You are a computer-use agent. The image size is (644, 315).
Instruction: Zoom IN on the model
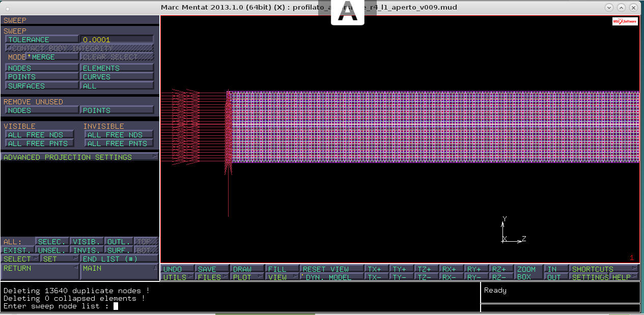point(556,269)
